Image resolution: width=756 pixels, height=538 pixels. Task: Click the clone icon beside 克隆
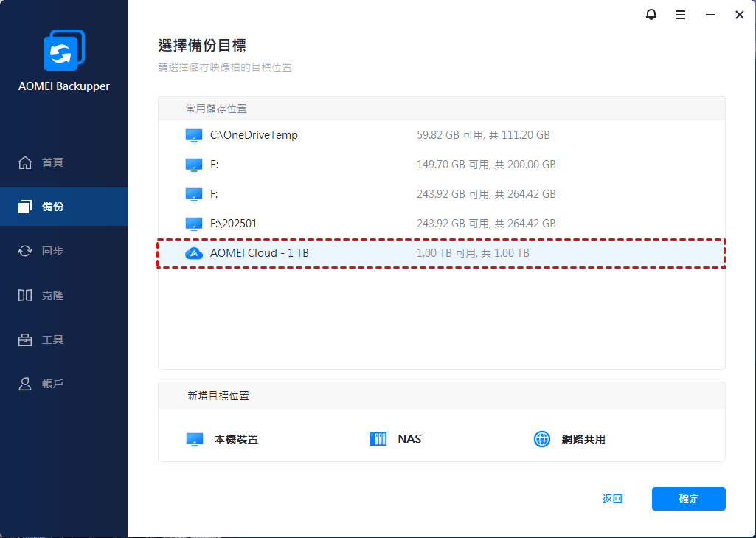coord(25,295)
